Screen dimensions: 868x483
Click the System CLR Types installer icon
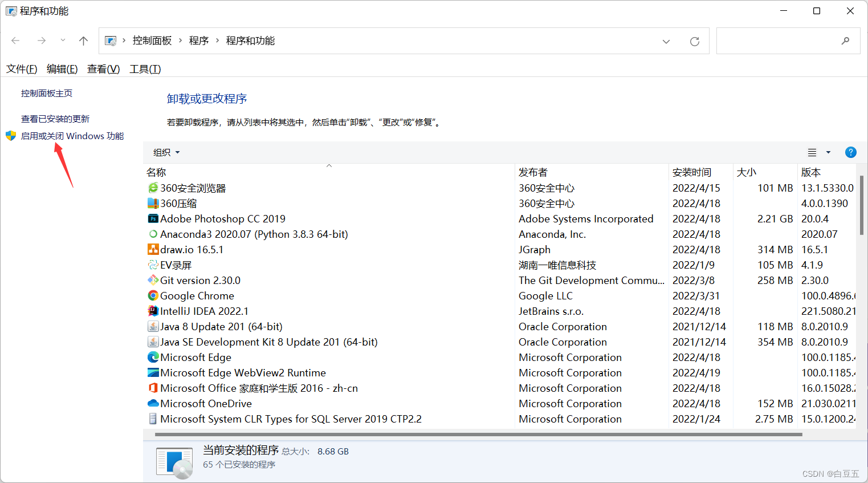153,419
